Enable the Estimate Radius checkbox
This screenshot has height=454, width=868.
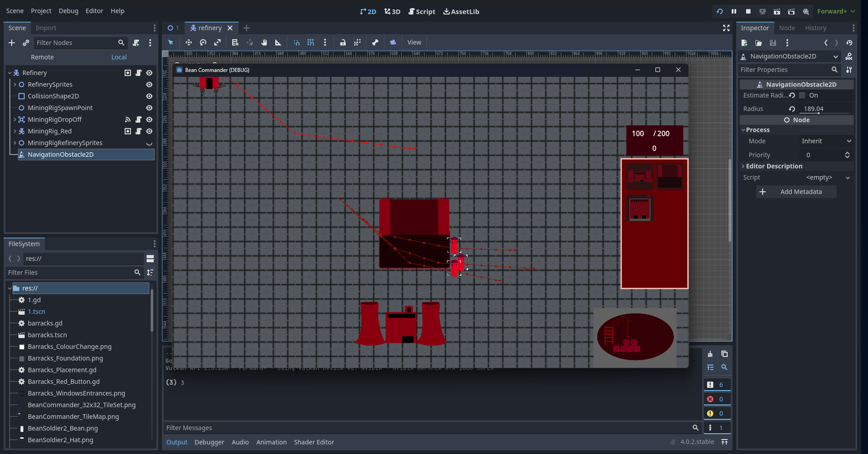click(802, 96)
